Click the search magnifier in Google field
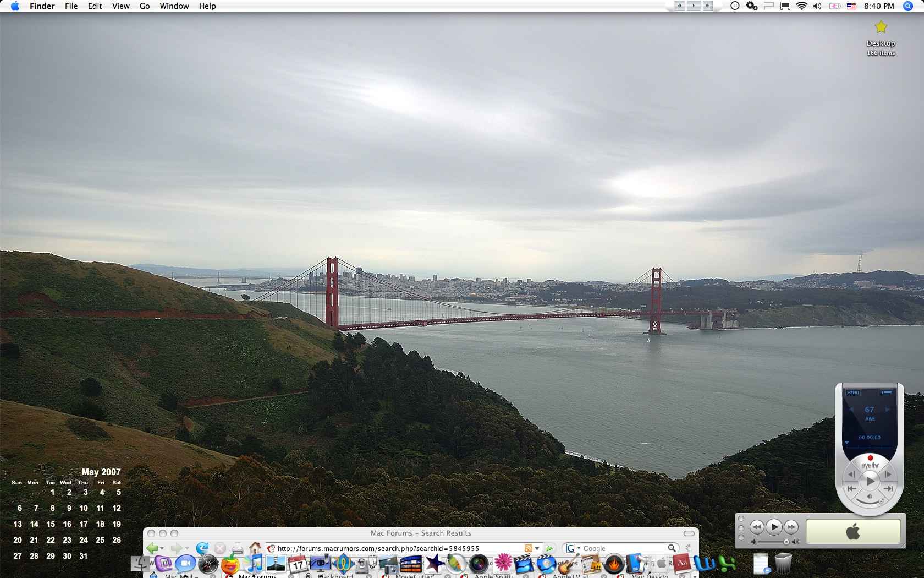This screenshot has width=924, height=578. (x=672, y=548)
